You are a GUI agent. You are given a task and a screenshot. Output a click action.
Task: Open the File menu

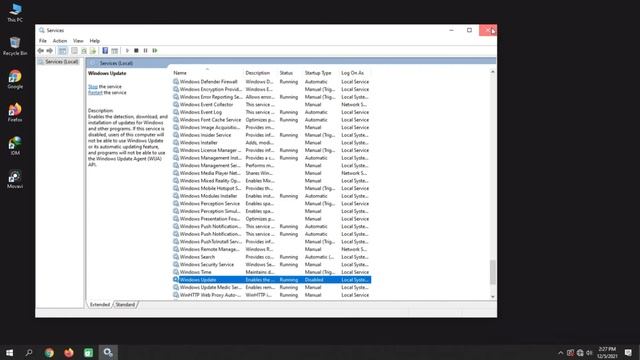pos(43,41)
